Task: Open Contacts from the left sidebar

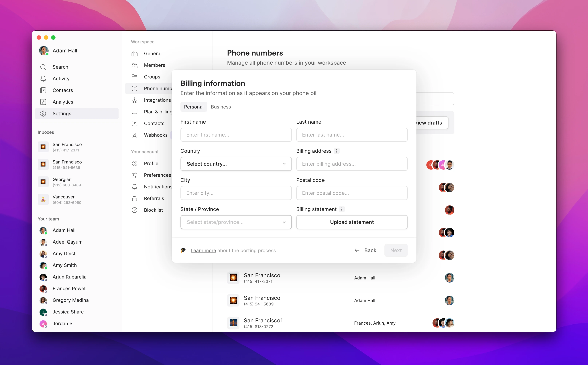Action: (62, 90)
